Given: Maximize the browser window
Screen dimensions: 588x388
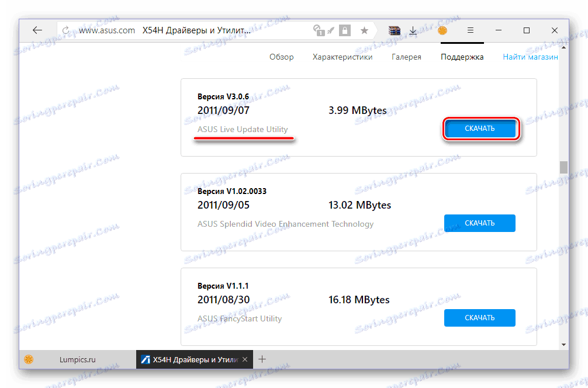Looking at the screenshot, I should pyautogui.click(x=527, y=30).
